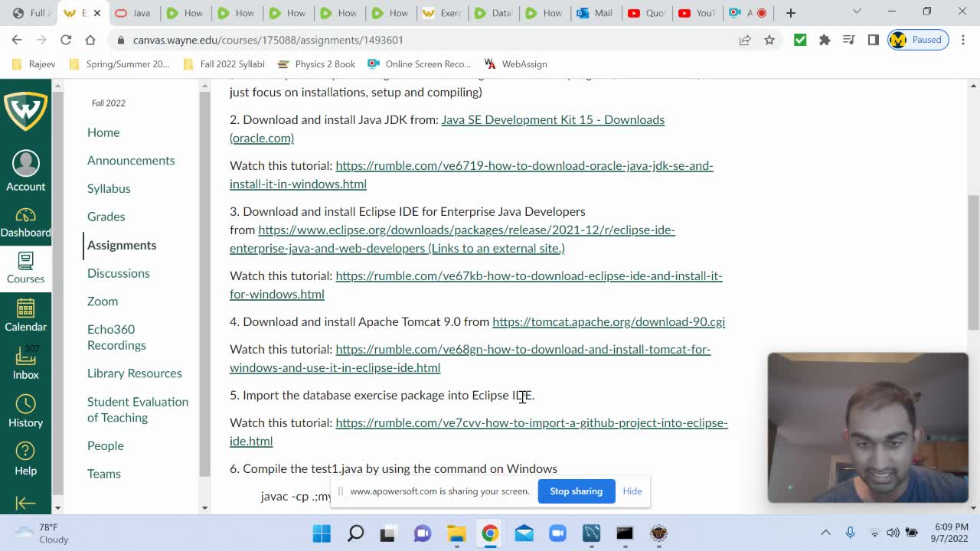The image size is (980, 551).
Task: Switch to the Quot YouTube tab
Action: [645, 13]
